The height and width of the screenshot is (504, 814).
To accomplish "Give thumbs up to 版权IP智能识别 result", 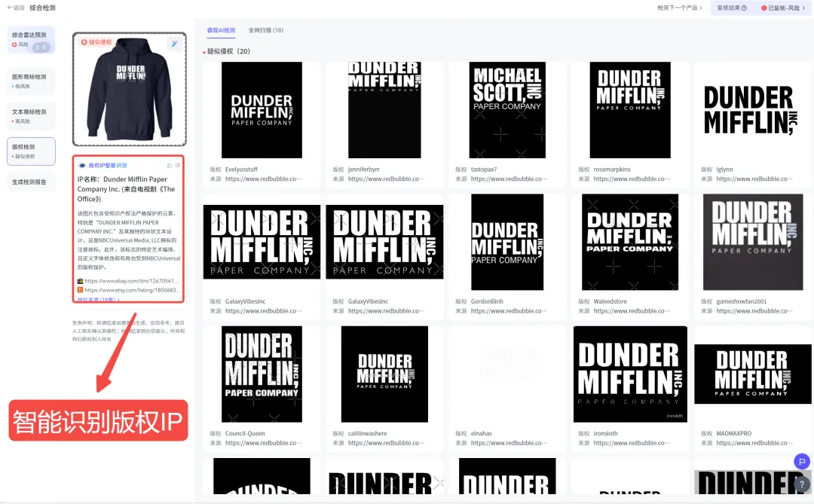I will click(170, 166).
